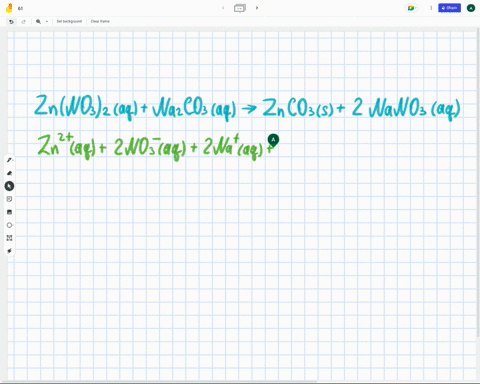480x384 pixels.
Task: Click the green collaborator cursor marker A
Action: tap(273, 140)
